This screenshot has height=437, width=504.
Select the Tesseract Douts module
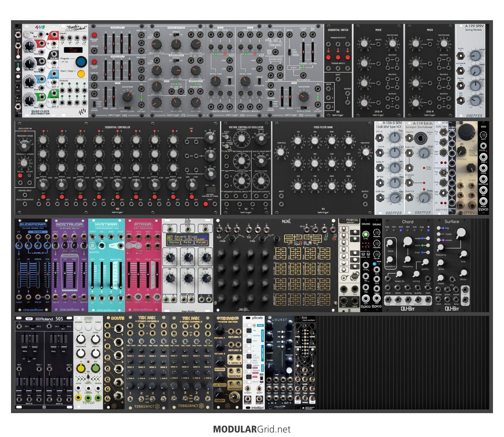[114, 362]
